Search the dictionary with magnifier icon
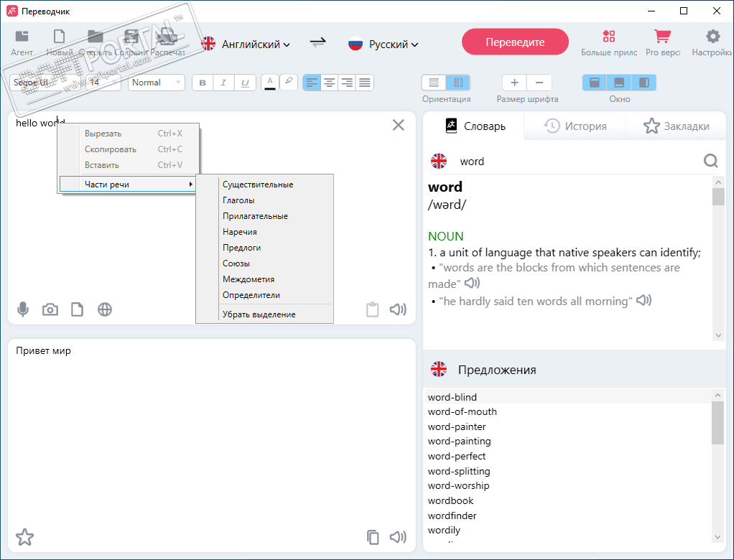The width and height of the screenshot is (734, 560). (710, 161)
